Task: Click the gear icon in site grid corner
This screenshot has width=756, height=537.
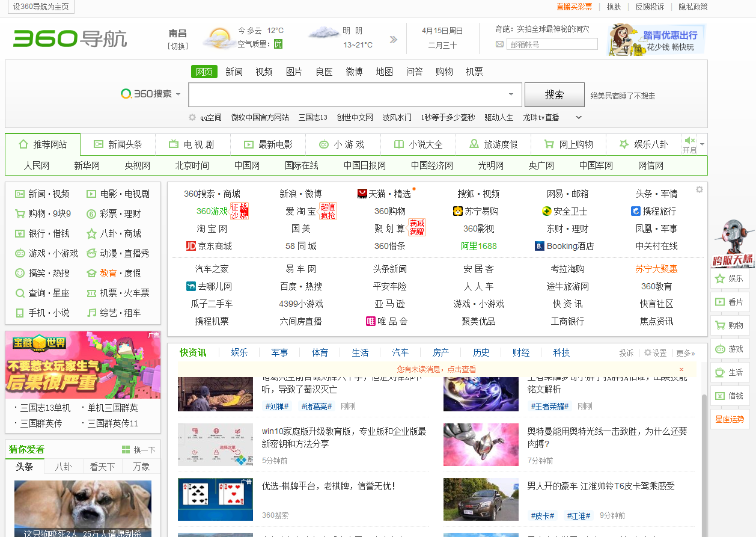Action: pos(700,189)
